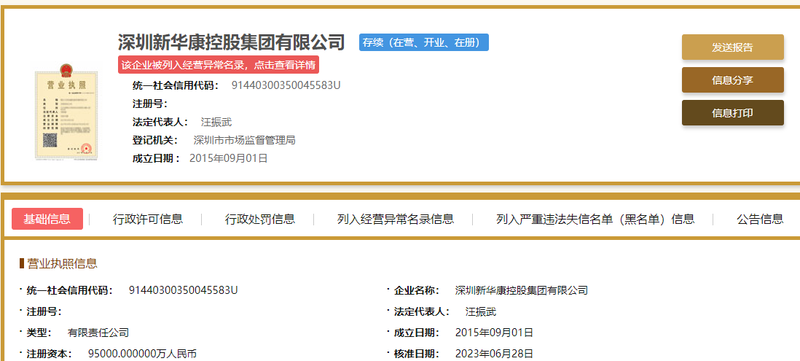This screenshot has height=361, width=800.
Task: Select the 基础信息 tab
Action: (x=47, y=219)
